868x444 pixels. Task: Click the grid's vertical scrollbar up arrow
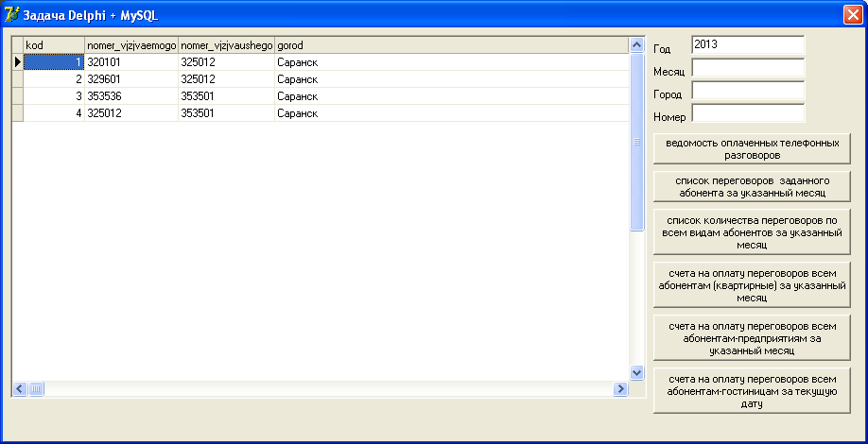pos(636,44)
